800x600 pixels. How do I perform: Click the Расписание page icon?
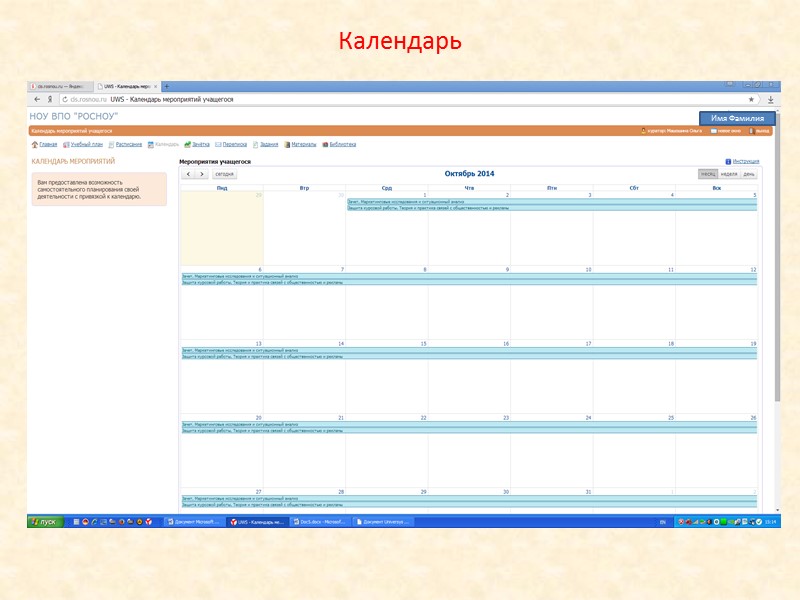click(111, 144)
